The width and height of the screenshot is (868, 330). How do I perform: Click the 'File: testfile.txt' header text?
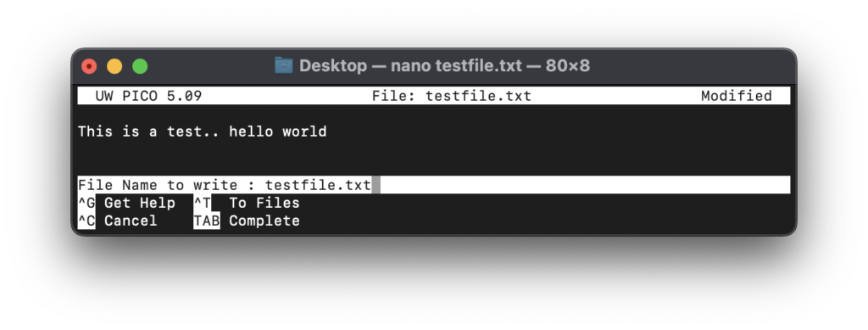(452, 97)
